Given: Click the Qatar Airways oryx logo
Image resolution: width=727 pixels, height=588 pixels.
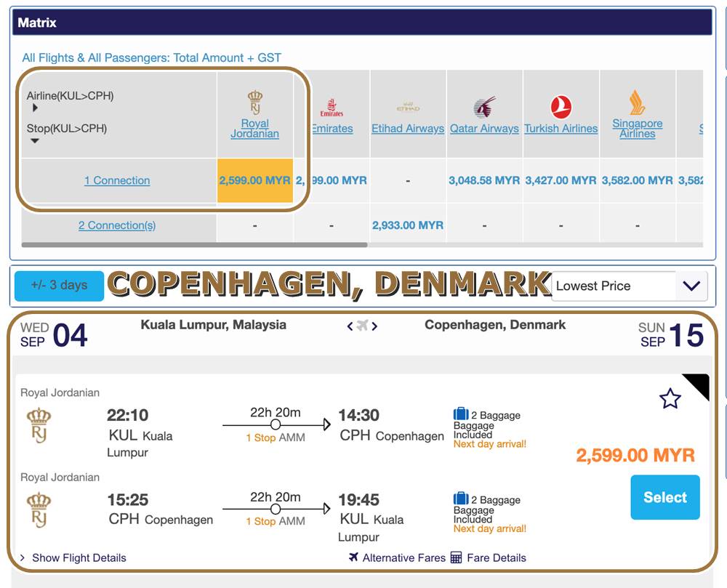Looking at the screenshot, I should coord(484,107).
